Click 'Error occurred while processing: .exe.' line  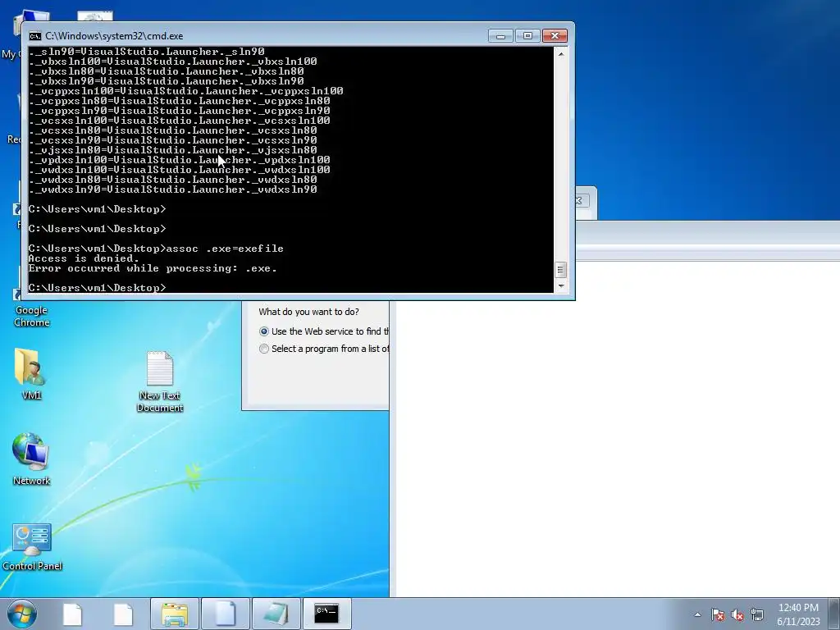point(153,268)
